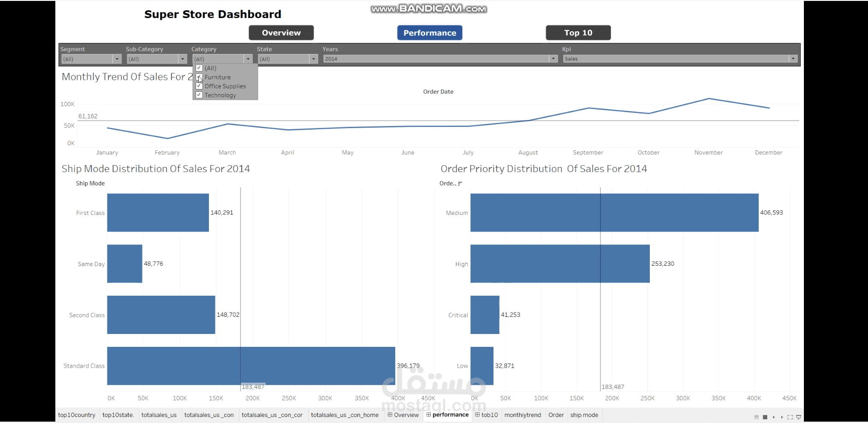Switch to the top10state. sheet tab
This screenshot has height=423, width=868.
coord(118,415)
